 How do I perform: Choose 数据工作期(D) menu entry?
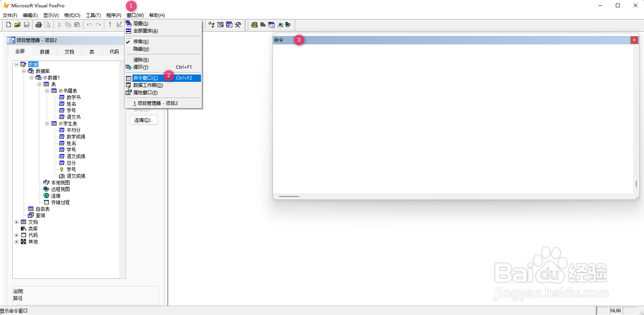pos(163,85)
